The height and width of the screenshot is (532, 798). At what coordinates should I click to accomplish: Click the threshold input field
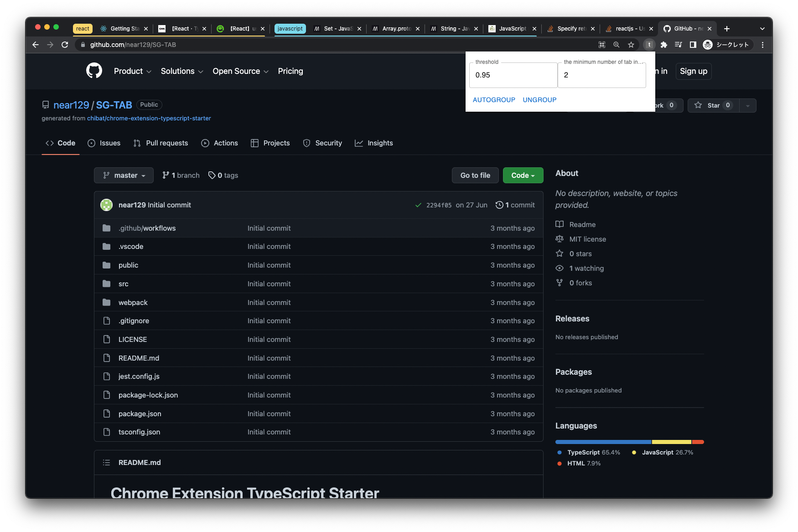513,75
